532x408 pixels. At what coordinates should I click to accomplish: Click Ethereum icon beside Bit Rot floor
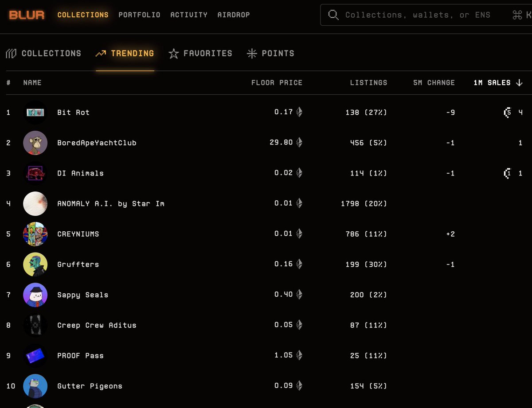[299, 112]
